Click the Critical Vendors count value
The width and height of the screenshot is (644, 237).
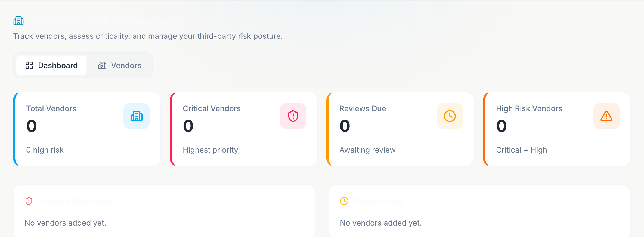(188, 126)
